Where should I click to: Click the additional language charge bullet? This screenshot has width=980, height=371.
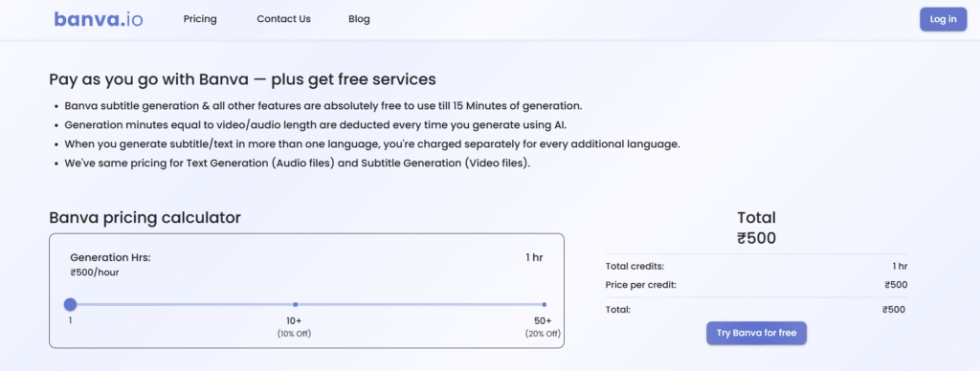(x=372, y=144)
